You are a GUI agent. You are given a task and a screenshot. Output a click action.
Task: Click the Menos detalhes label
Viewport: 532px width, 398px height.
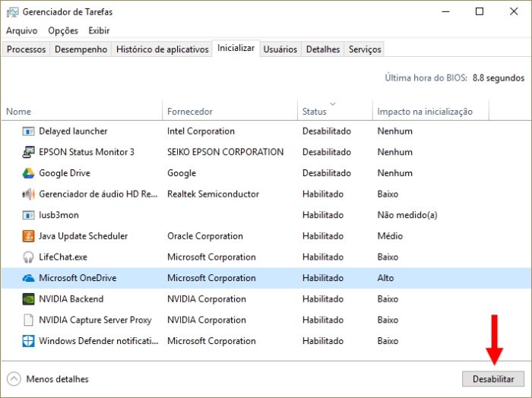pos(57,379)
